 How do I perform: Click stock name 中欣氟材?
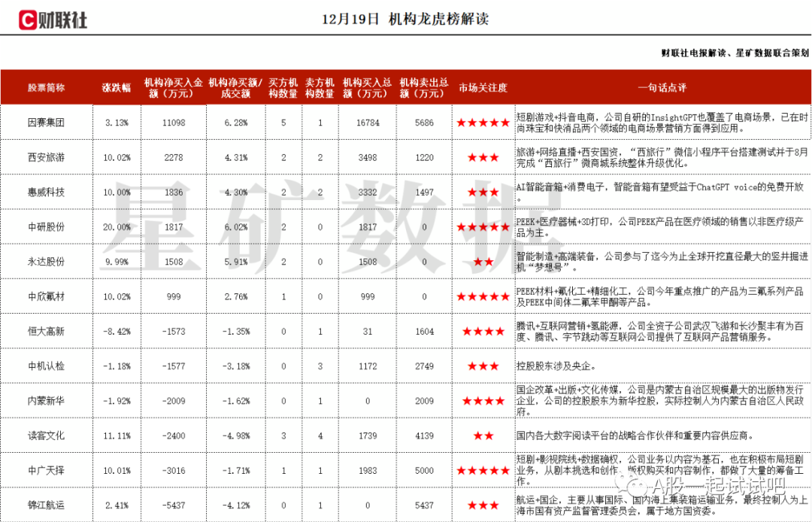tap(46, 297)
